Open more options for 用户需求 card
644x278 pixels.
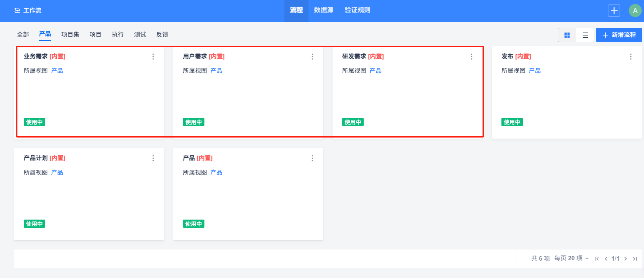pyautogui.click(x=312, y=57)
